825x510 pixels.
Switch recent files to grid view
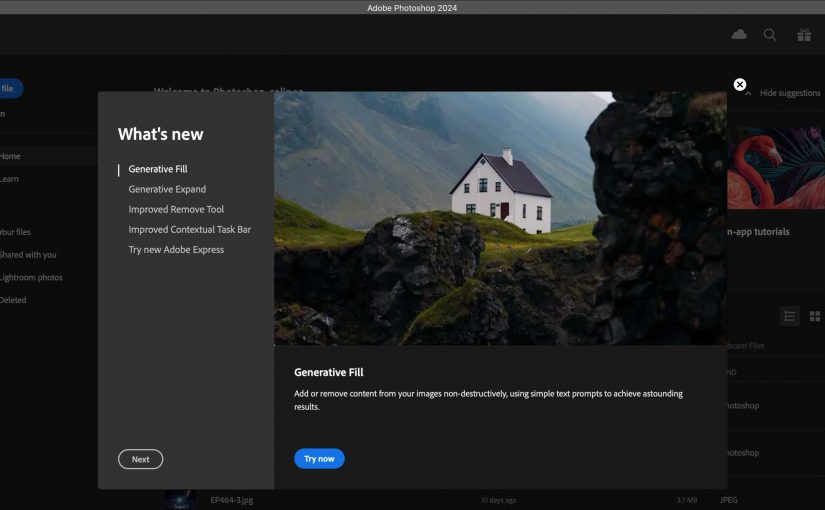click(x=815, y=316)
